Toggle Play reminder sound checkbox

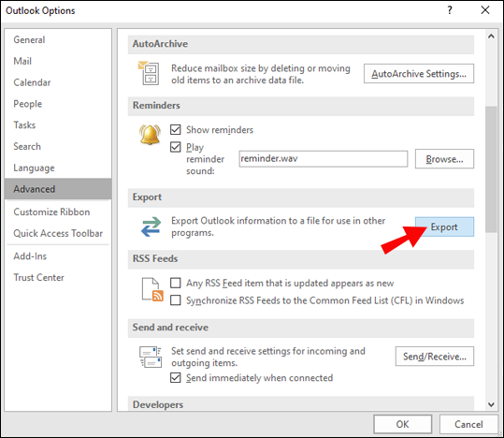click(x=176, y=147)
